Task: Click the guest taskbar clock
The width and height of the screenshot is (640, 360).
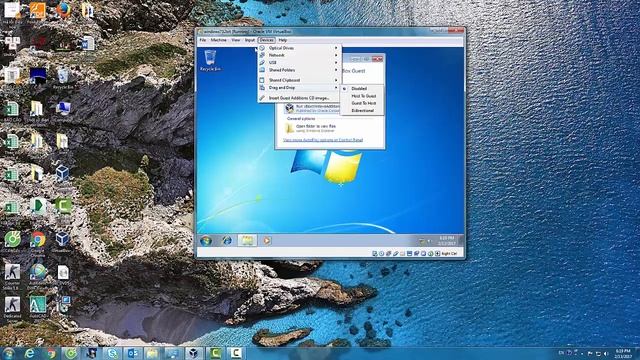Action: 447,240
